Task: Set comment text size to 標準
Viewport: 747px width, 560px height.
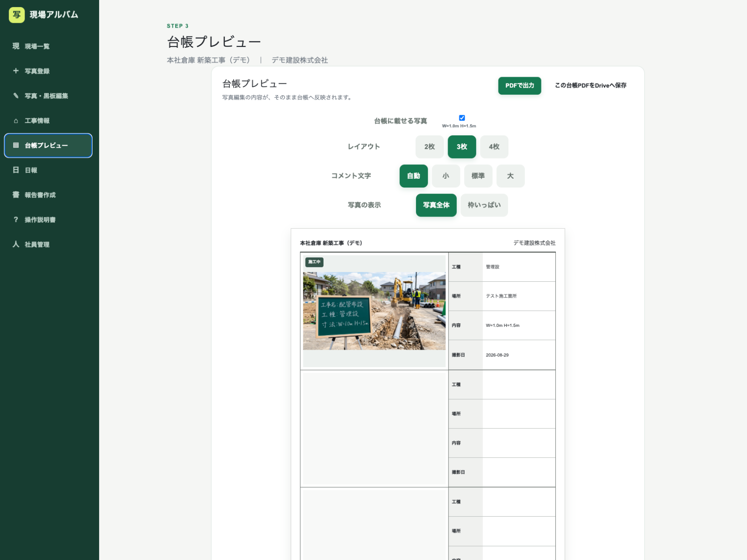Action: tap(478, 176)
